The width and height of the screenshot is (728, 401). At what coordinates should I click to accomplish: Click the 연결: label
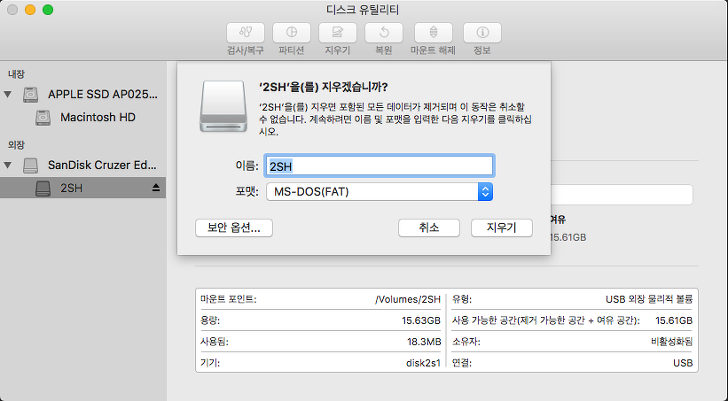(462, 363)
